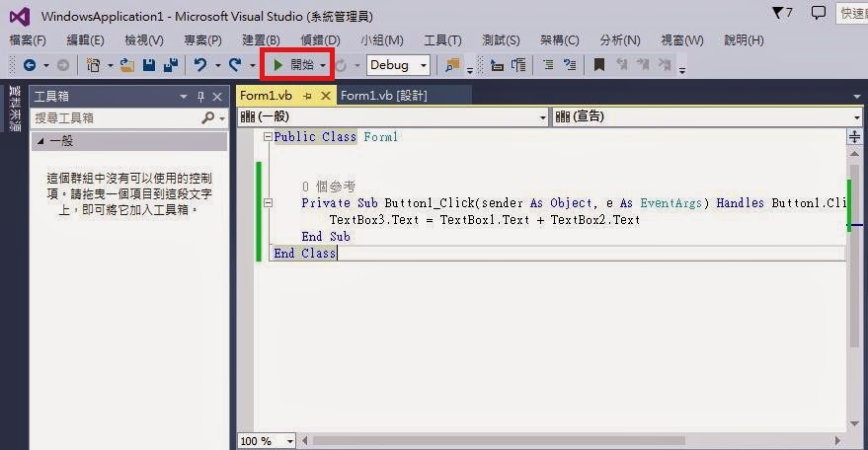The height and width of the screenshot is (450, 868).
Task: Open the 視窗(W) menu
Action: (x=682, y=40)
